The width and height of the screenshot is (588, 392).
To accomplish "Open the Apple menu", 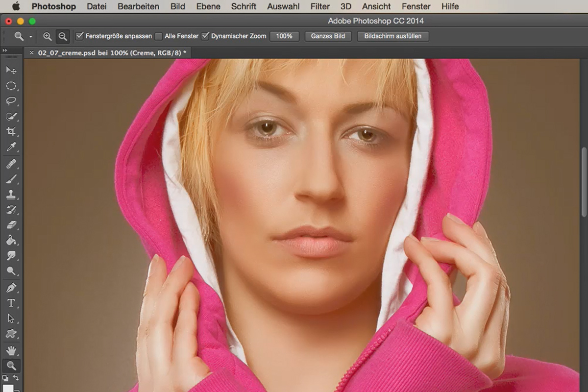I will pyautogui.click(x=16, y=6).
